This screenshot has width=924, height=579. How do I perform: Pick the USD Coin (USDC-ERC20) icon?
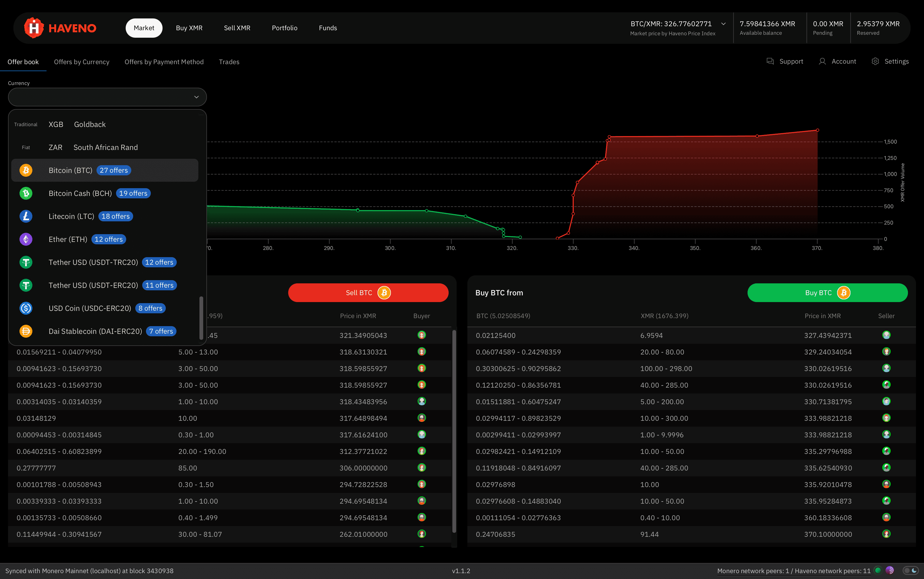26,308
